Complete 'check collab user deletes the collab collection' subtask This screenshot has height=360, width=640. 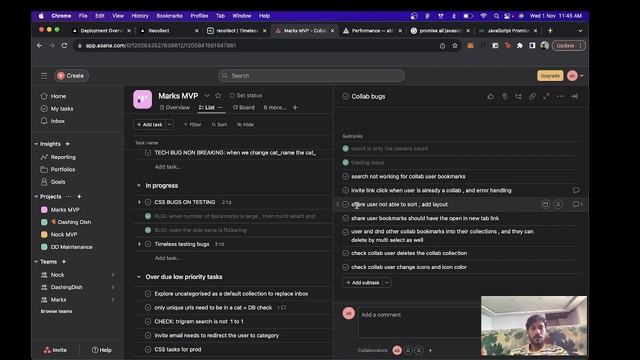pyautogui.click(x=345, y=253)
